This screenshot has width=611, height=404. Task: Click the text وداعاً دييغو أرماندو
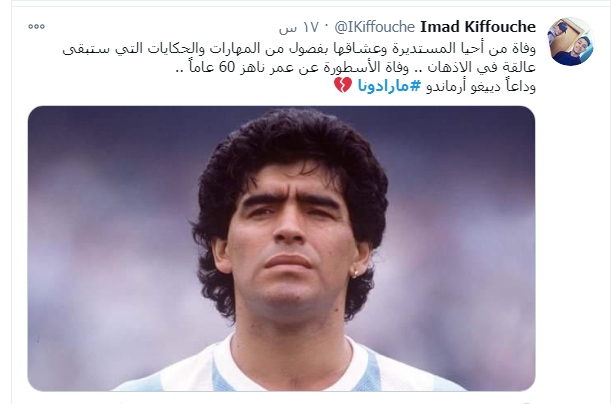coord(481,86)
